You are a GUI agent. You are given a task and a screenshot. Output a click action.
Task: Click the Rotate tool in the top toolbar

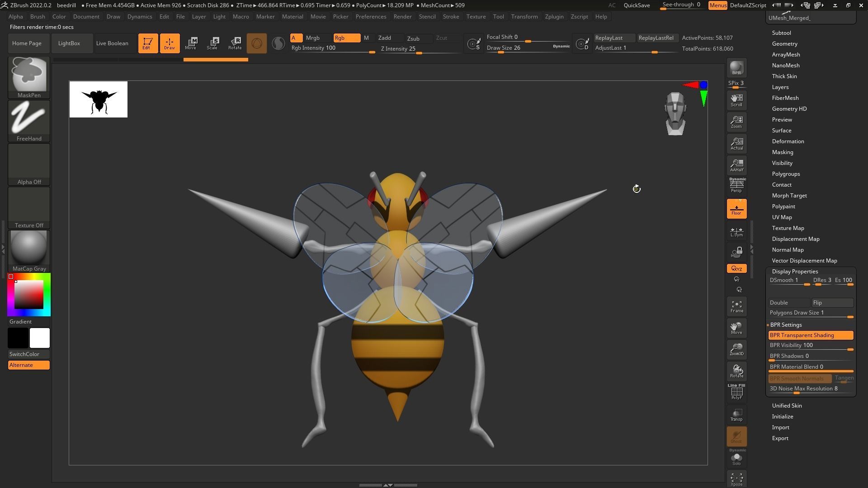tap(235, 43)
